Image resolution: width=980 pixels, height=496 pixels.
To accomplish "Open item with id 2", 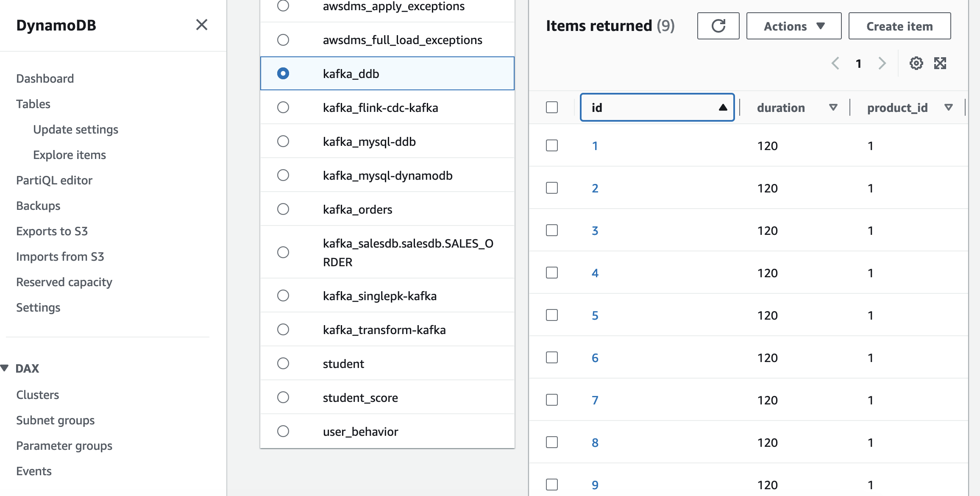I will 595,188.
